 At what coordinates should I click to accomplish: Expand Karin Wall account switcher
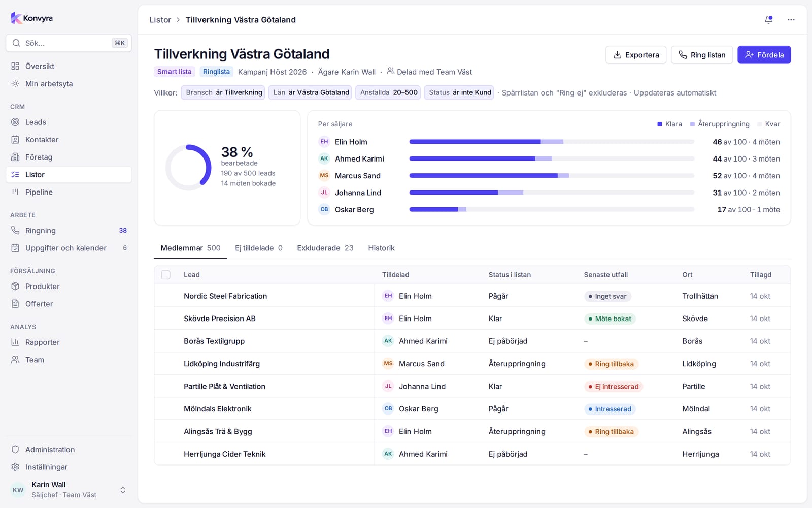pyautogui.click(x=69, y=490)
